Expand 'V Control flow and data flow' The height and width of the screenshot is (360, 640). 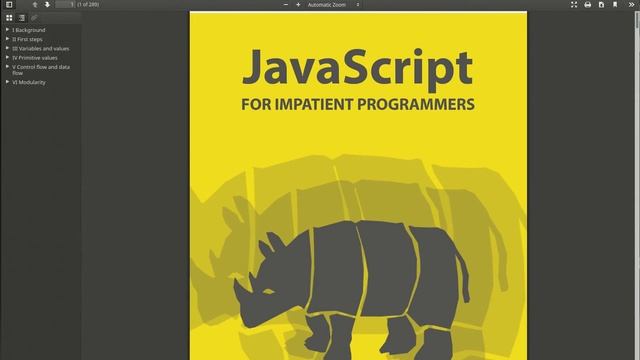7,67
